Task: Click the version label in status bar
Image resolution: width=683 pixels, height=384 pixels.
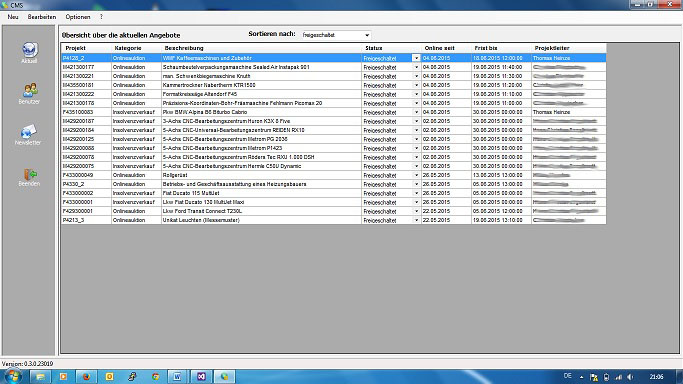Action: point(27,364)
